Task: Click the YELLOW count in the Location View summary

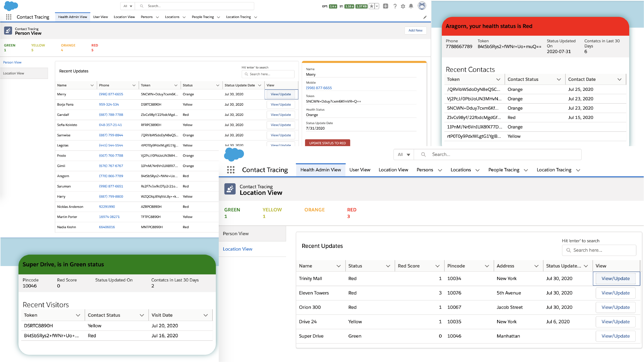Action: point(264,217)
